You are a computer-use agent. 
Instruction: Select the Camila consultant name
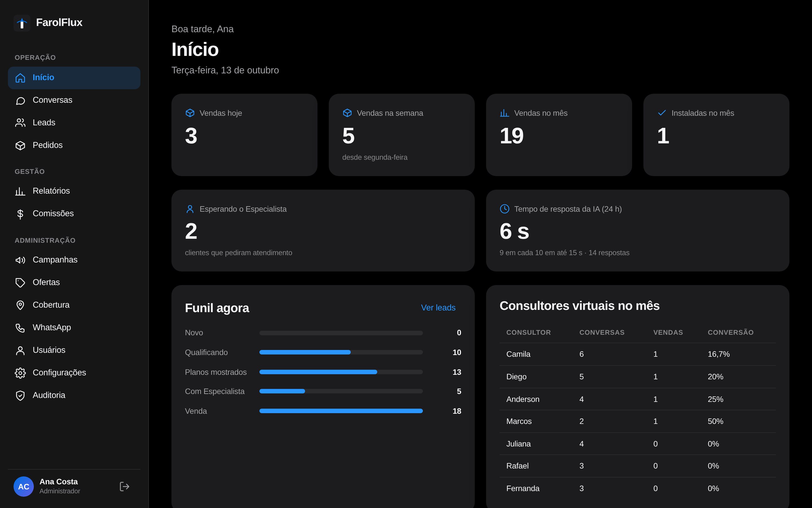click(x=518, y=354)
